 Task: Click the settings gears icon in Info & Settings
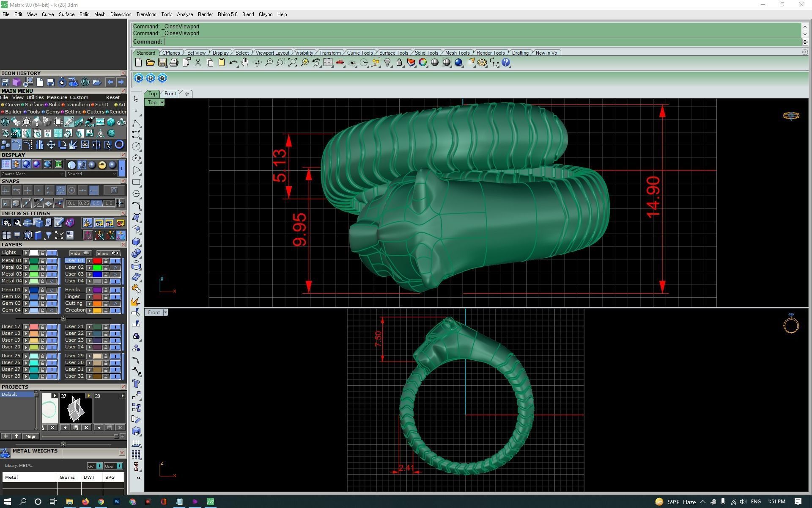(6, 223)
